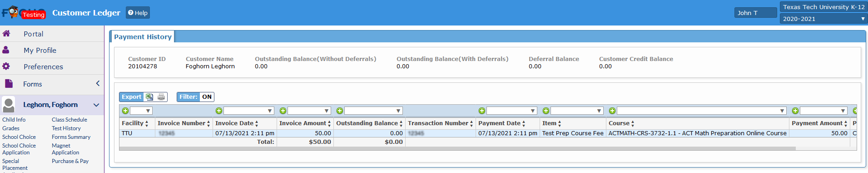Screen dimensions: 868x173
Task: Sort by Facility column header
Action: (135, 123)
